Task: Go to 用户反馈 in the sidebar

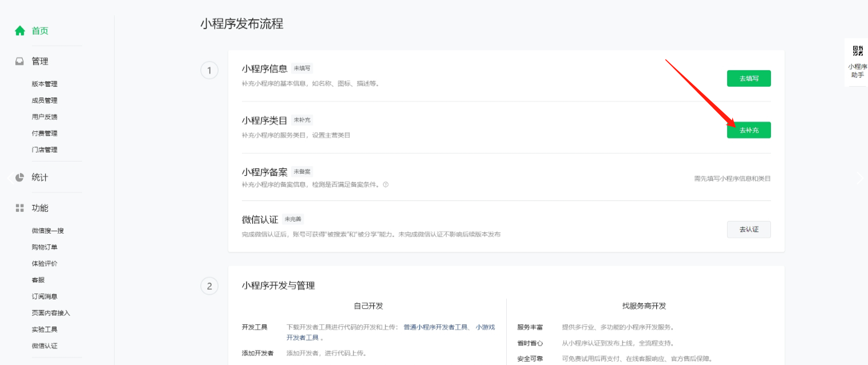Action: click(x=45, y=117)
